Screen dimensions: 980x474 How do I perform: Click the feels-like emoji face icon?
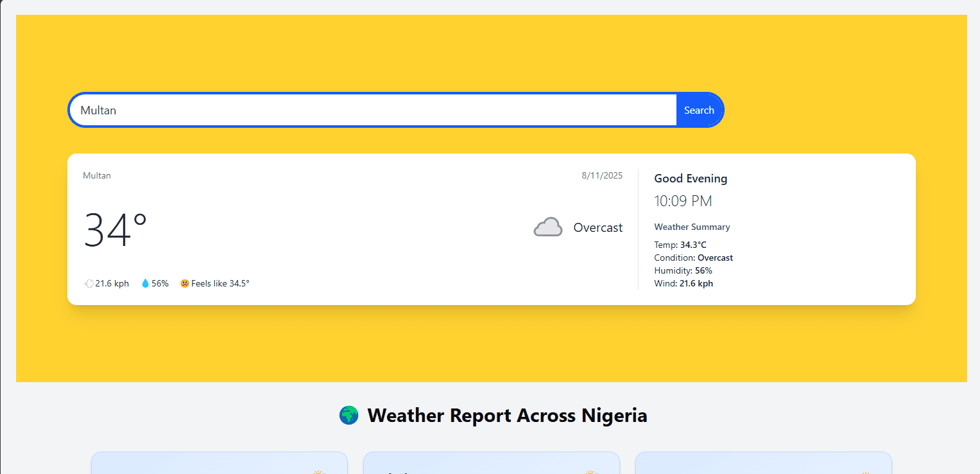tap(185, 283)
